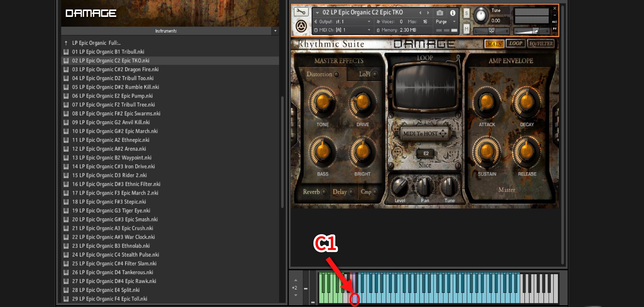Open the Purge dropdown menu
644x307 pixels.
pos(454,21)
